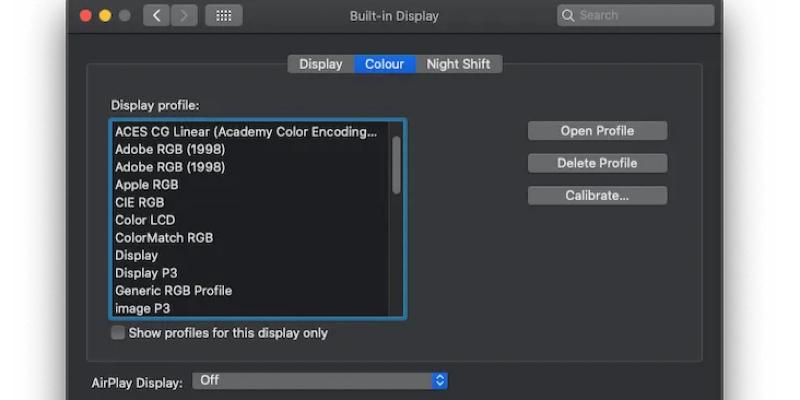The height and width of the screenshot is (400, 800).
Task: Open the AirPlay Display dropdown
Action: [320, 381]
